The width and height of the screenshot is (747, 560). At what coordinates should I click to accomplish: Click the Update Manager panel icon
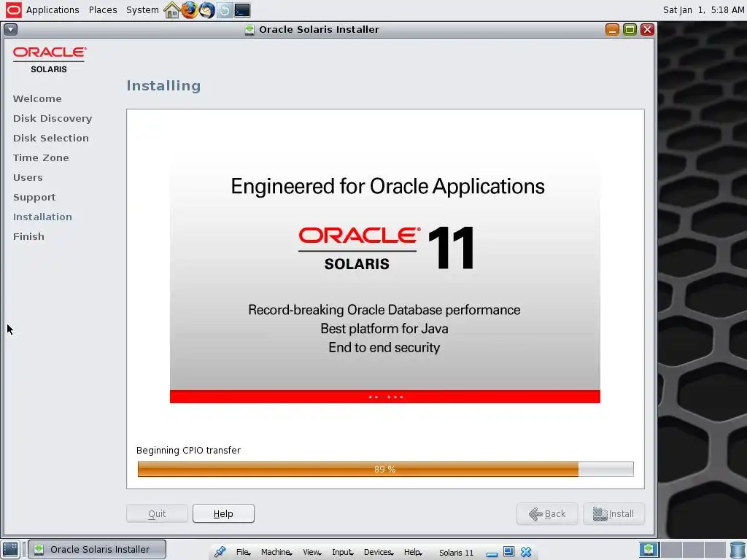(x=225, y=10)
